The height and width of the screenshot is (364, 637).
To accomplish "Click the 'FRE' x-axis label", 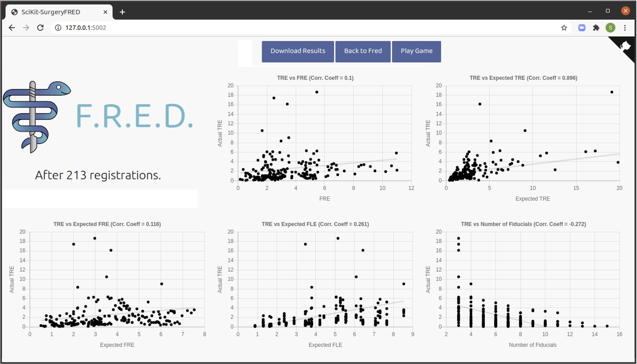I will click(324, 199).
